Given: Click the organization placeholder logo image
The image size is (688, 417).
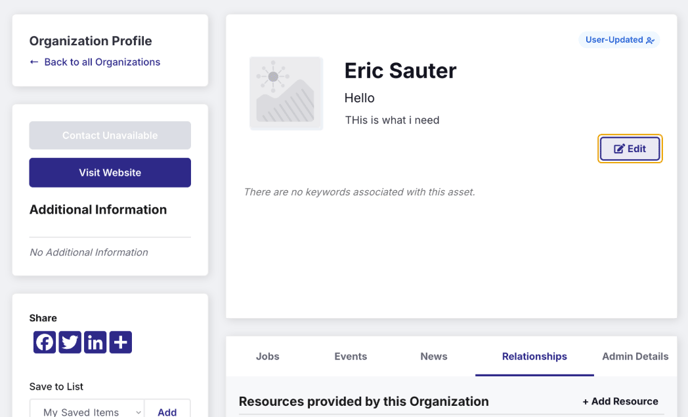Looking at the screenshot, I should pyautogui.click(x=286, y=93).
